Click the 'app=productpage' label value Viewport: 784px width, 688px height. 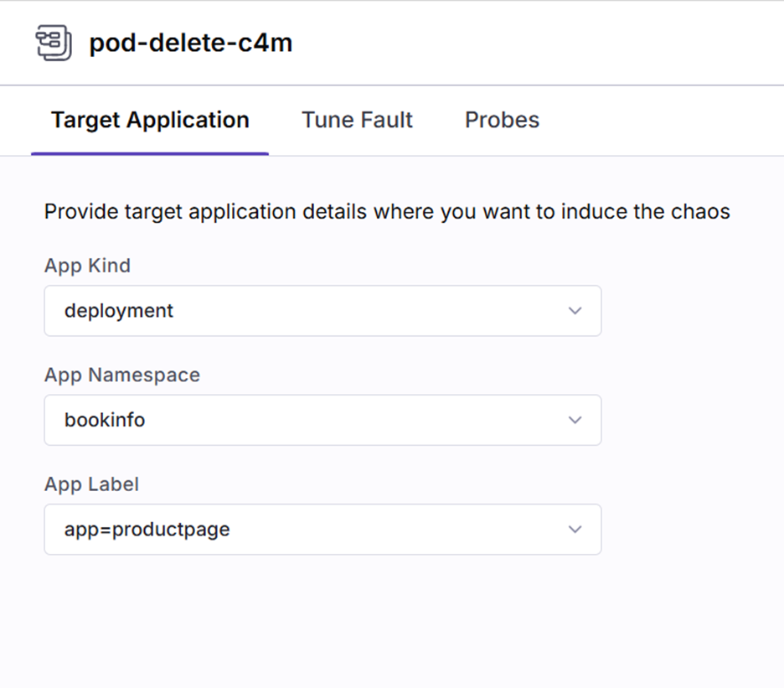(x=147, y=530)
